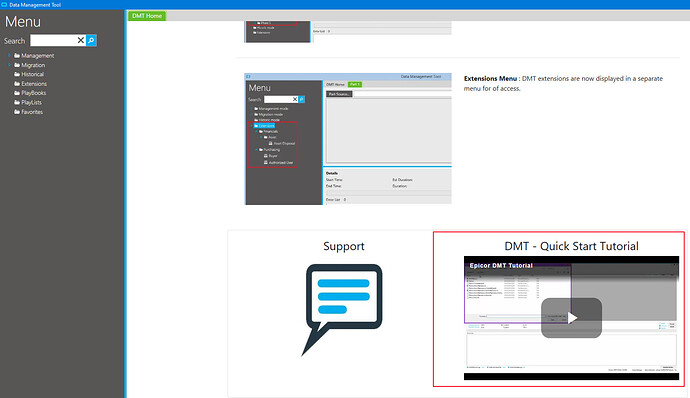Click the Support heading link
690x398 pixels.
[x=344, y=246]
